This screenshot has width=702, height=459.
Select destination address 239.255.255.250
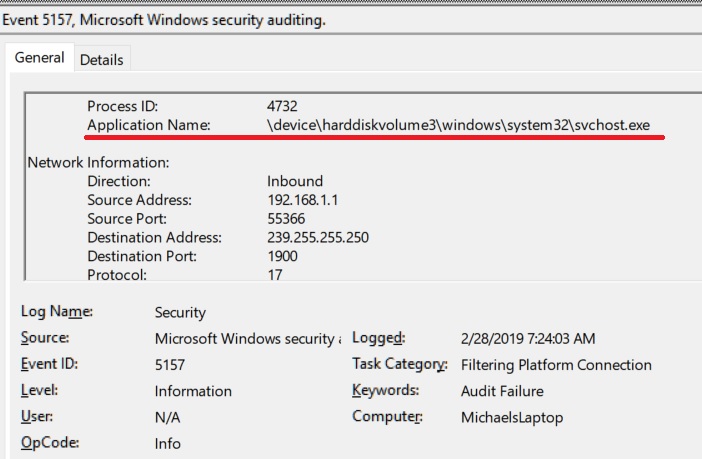coord(318,238)
